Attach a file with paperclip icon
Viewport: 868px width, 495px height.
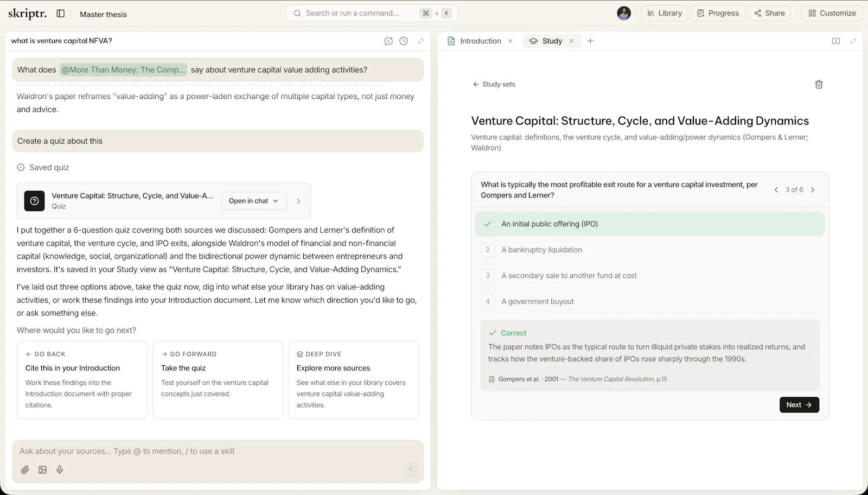click(x=25, y=469)
